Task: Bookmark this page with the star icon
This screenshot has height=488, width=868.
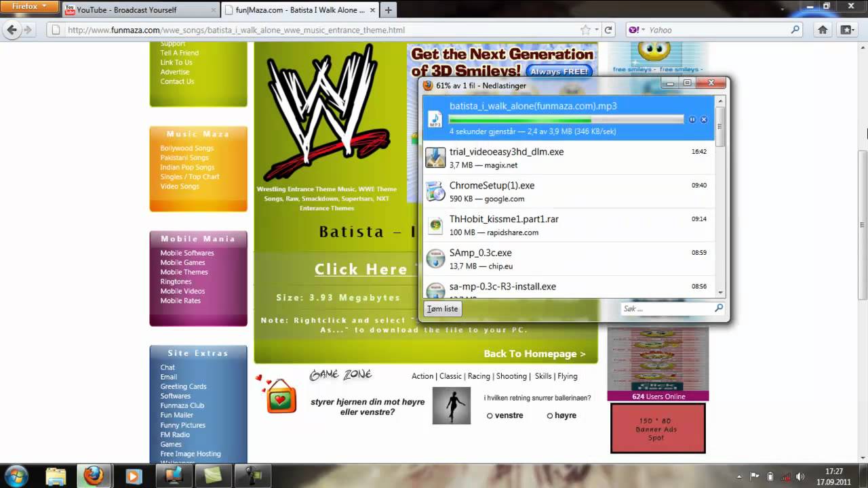Action: [x=585, y=30]
